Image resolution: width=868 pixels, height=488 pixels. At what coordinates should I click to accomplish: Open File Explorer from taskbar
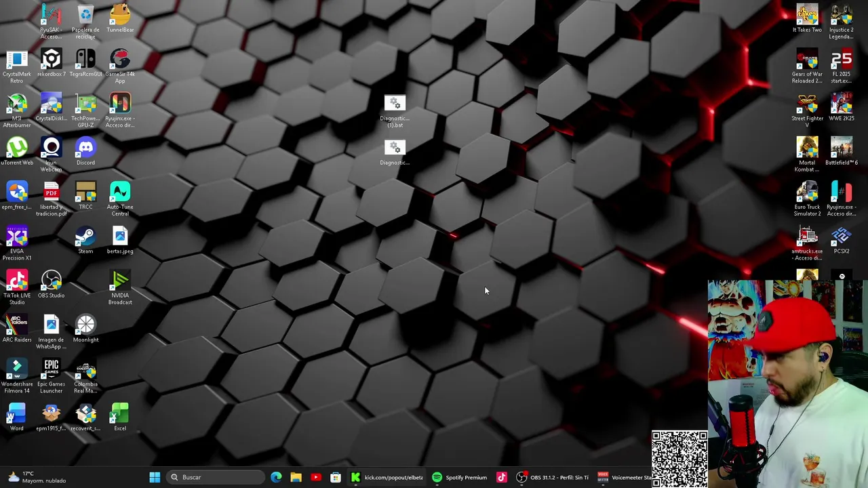pos(296,477)
